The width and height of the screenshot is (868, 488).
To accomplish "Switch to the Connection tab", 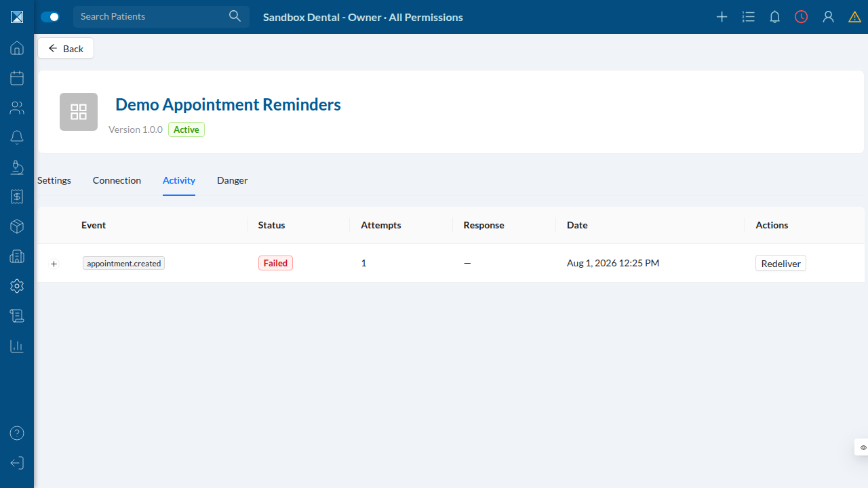I will pyautogui.click(x=117, y=180).
